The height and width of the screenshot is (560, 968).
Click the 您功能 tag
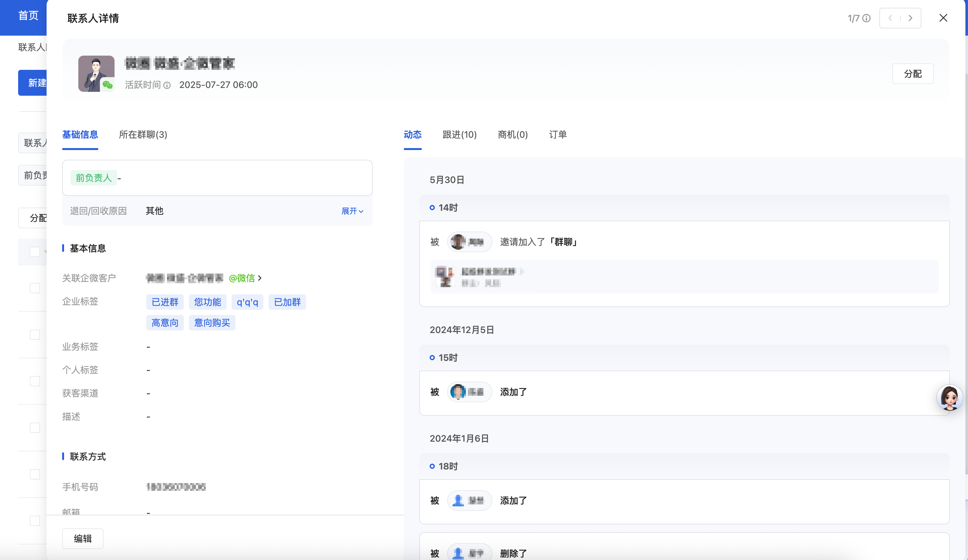(x=207, y=302)
